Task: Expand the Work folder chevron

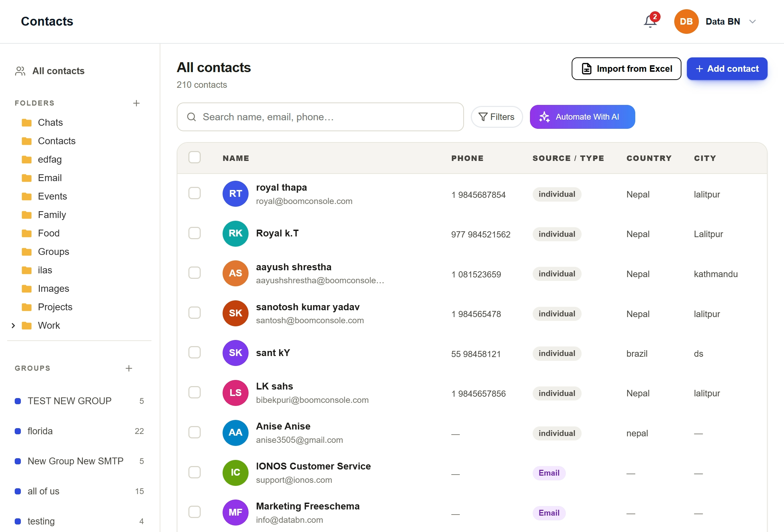Action: click(13, 326)
